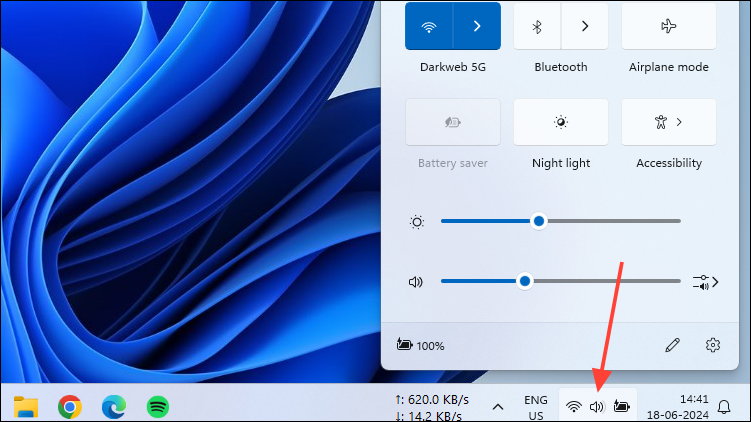Toggle the Wi-Fi Darkweb 5G button off
751x422 pixels.
(x=429, y=26)
